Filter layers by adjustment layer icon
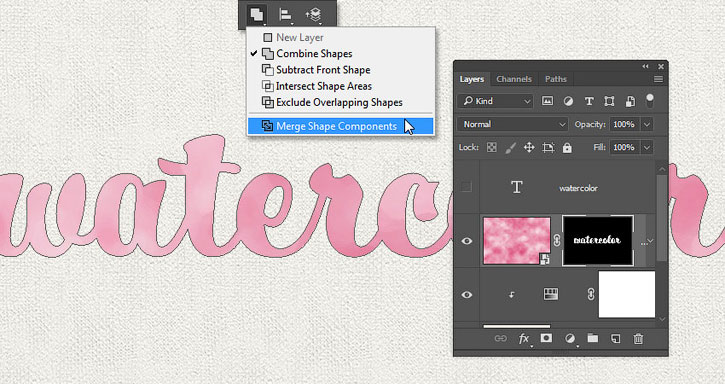The width and height of the screenshot is (725, 384). pyautogui.click(x=568, y=101)
